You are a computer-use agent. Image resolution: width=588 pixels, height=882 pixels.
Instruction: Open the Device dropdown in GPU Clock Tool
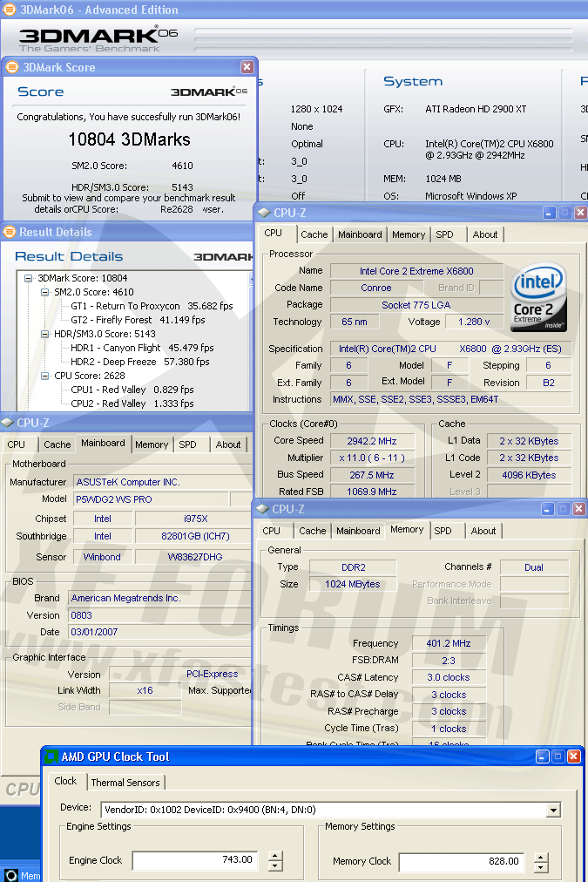tap(554, 810)
